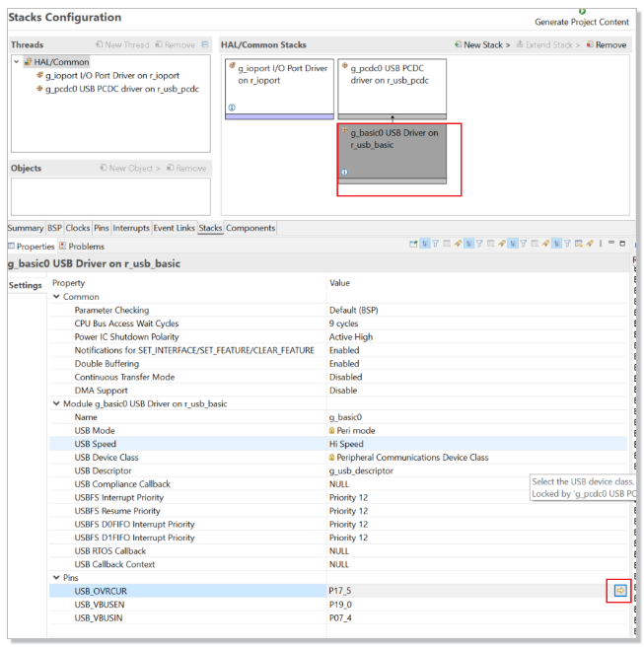Click info icon in g_ioport stack box
Viewport: 644px width, 649px height.
232,108
